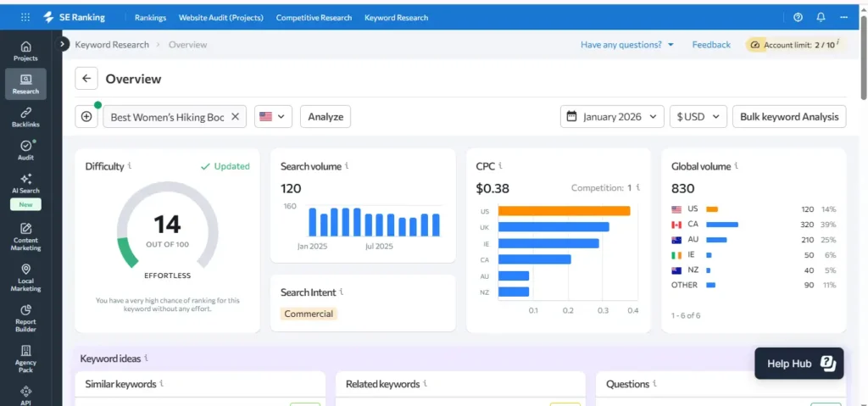868x406 pixels.
Task: Go back with the arrow button
Action: [x=86, y=79]
